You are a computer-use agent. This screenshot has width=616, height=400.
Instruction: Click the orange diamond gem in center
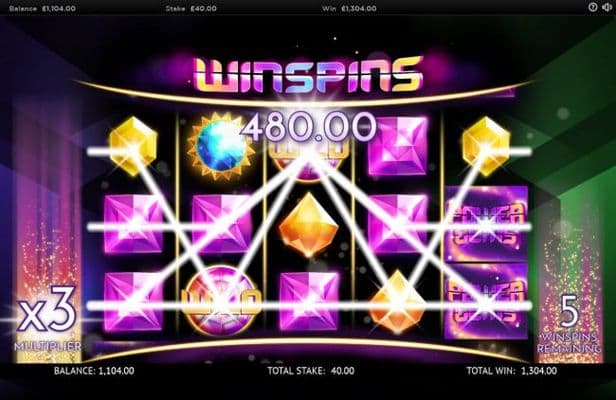point(309,224)
